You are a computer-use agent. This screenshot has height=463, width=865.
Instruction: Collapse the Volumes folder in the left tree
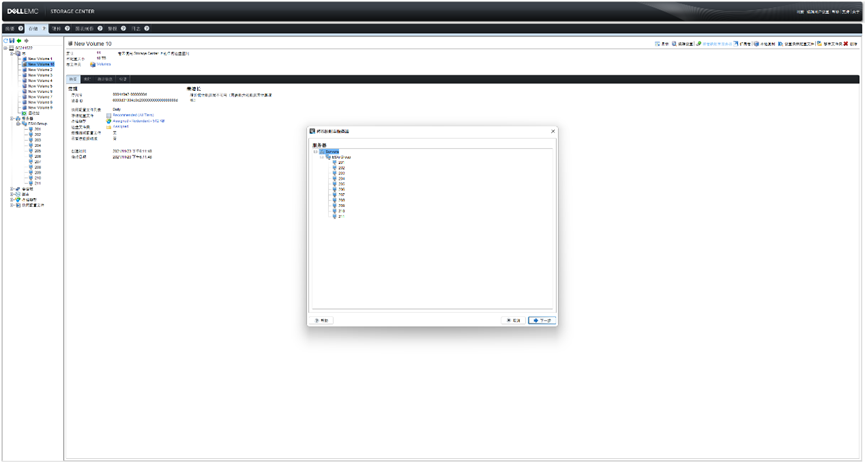click(x=12, y=54)
